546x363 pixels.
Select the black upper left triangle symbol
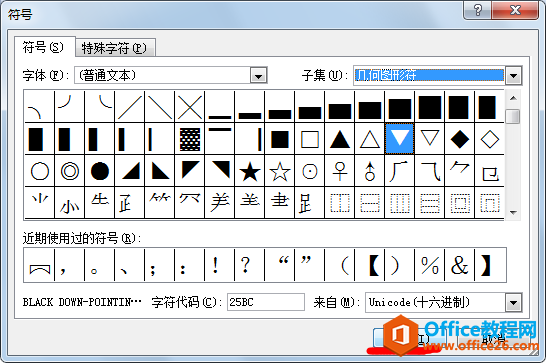(x=190, y=171)
